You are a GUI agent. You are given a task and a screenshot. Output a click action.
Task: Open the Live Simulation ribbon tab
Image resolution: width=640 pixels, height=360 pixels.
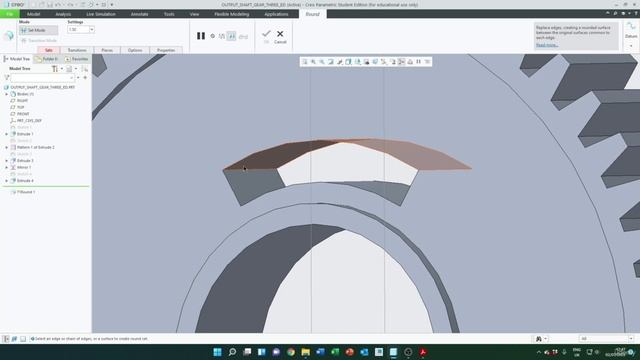[x=101, y=14]
